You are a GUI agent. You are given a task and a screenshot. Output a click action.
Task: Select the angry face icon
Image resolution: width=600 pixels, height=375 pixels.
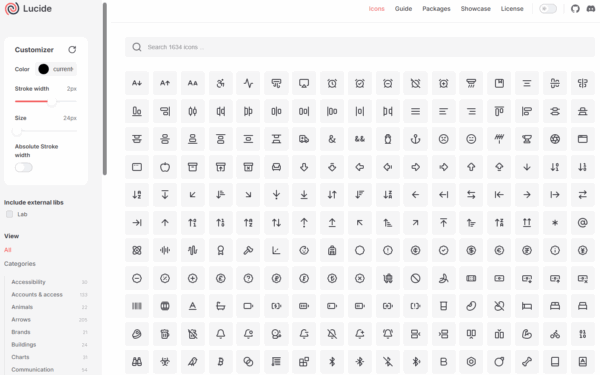click(443, 139)
